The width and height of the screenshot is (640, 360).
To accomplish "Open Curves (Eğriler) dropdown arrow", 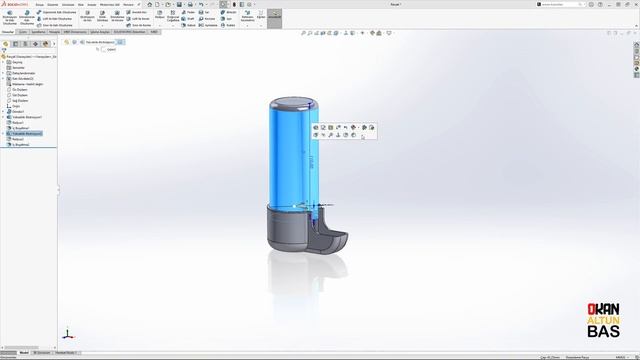I will point(261,26).
